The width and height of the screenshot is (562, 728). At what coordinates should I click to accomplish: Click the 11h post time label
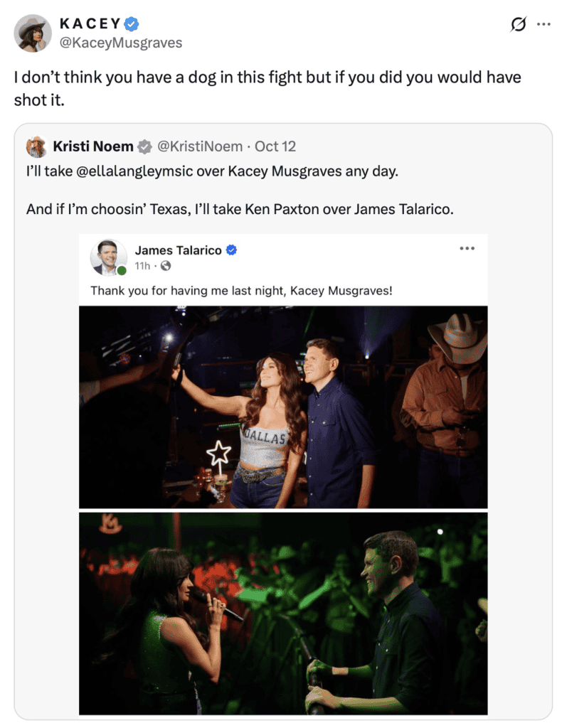142,266
